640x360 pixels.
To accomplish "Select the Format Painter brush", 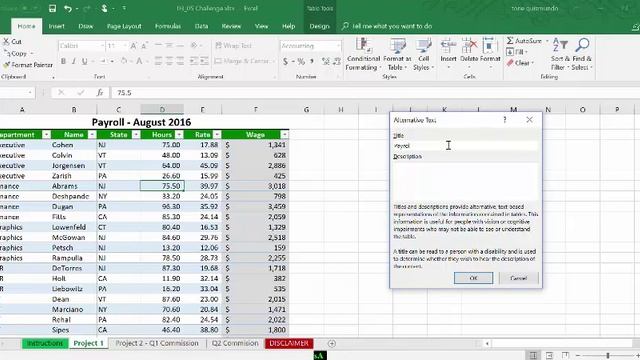I will pos(28,65).
